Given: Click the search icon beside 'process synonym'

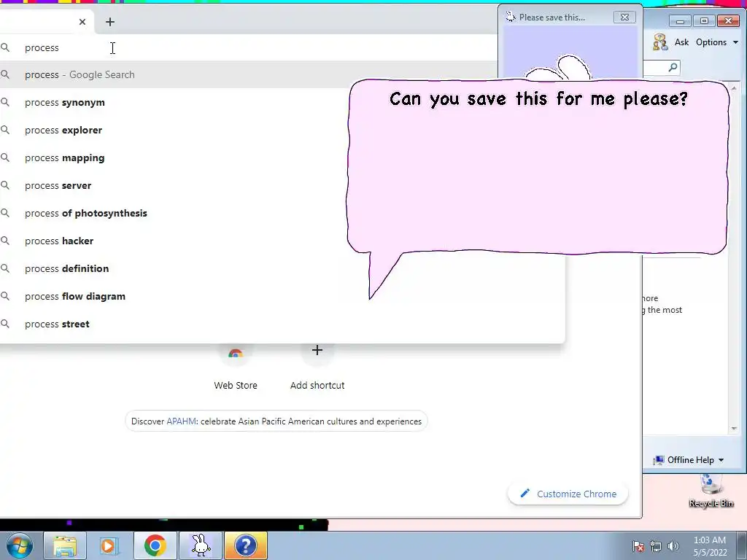Looking at the screenshot, I should [x=5, y=102].
